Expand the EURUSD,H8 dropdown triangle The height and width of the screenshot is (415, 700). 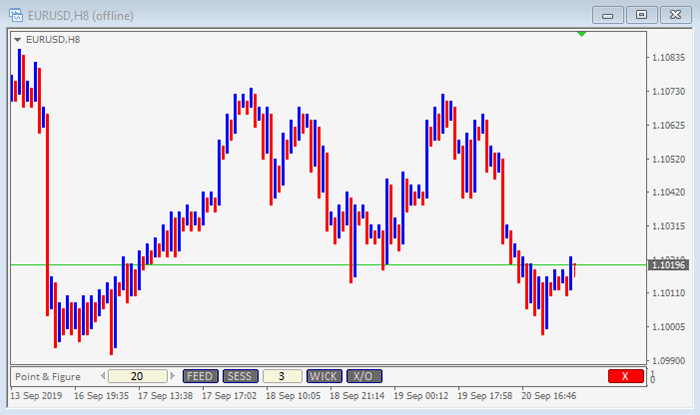tap(17, 40)
